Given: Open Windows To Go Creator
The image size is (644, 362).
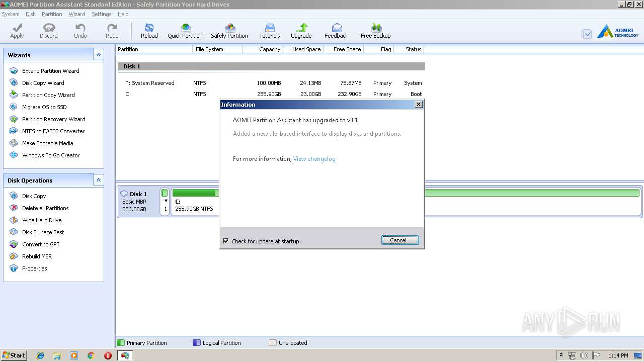Looking at the screenshot, I should point(45,155).
